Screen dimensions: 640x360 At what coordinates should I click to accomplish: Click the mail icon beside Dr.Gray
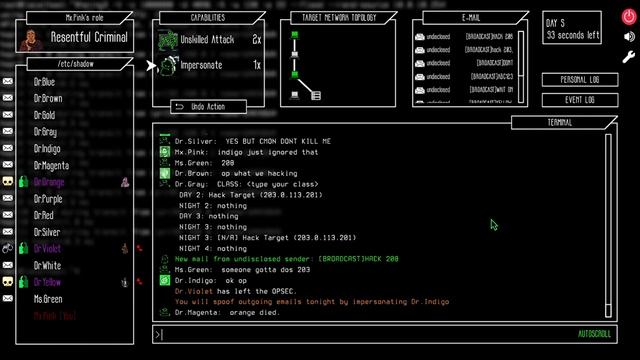point(8,131)
